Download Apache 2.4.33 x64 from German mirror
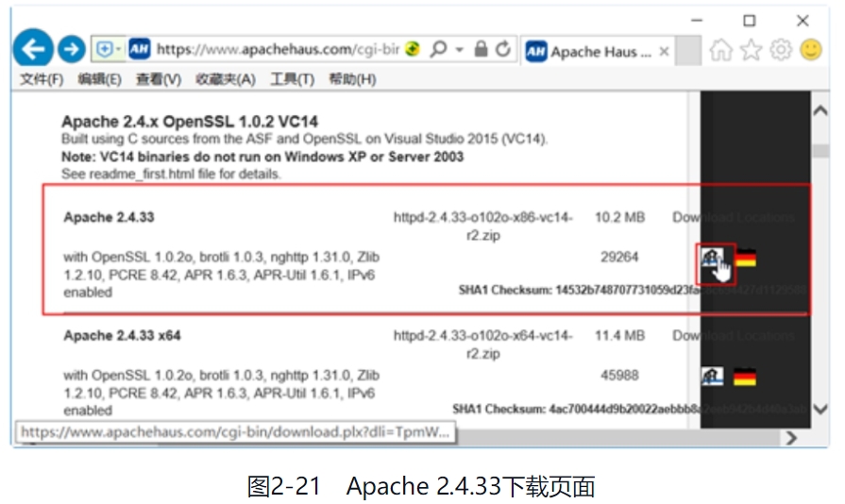Image resolution: width=845 pixels, height=504 pixels. 746,376
